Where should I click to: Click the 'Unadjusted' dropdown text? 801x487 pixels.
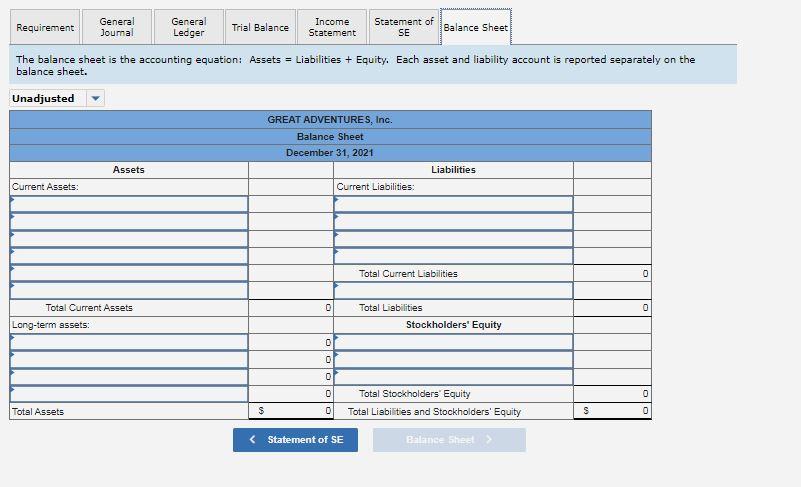[43, 98]
